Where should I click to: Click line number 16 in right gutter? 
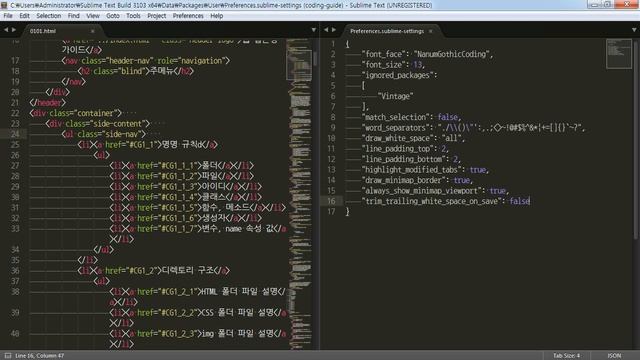(x=331, y=201)
